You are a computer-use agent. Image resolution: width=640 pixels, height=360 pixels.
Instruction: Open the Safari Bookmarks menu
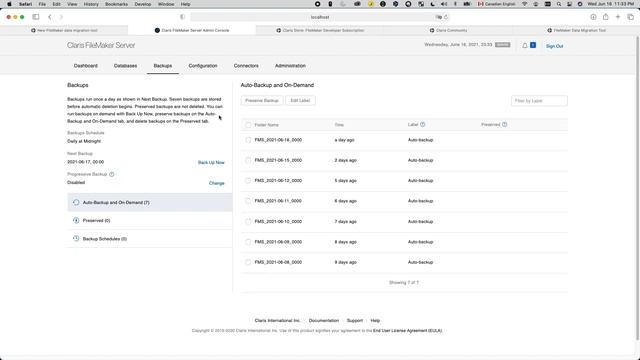[x=116, y=4]
